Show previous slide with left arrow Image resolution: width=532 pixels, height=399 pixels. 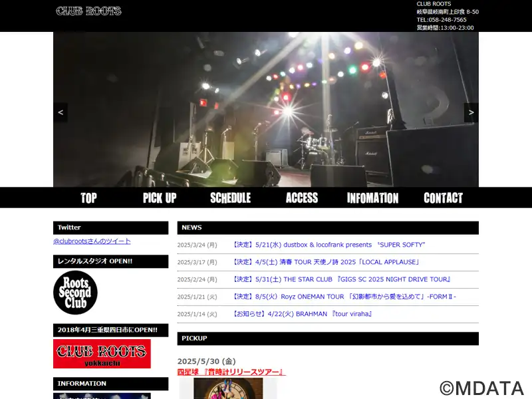pos(61,112)
